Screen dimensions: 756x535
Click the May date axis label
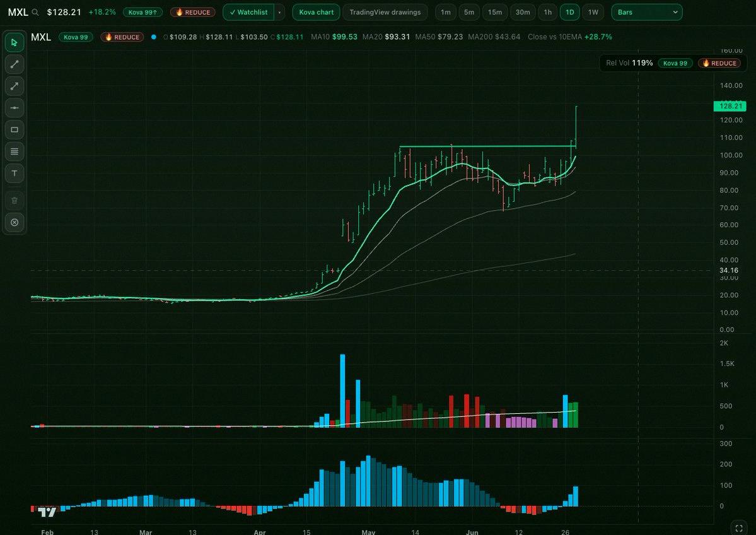click(x=368, y=532)
